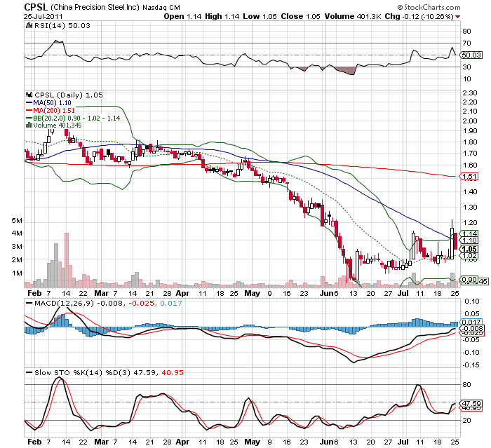The image size is (491, 448).
Task: Click the CPSL (Daily) 1.05 legend label
Action: (x=68, y=95)
